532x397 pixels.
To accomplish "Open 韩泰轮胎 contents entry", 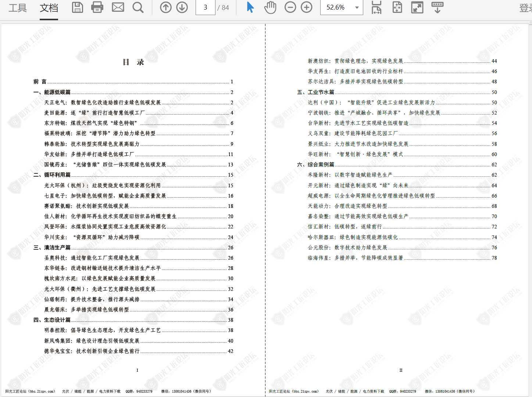I will [139, 144].
